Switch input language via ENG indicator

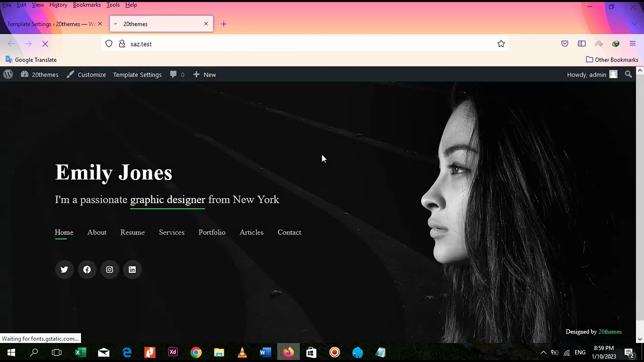coord(580,352)
